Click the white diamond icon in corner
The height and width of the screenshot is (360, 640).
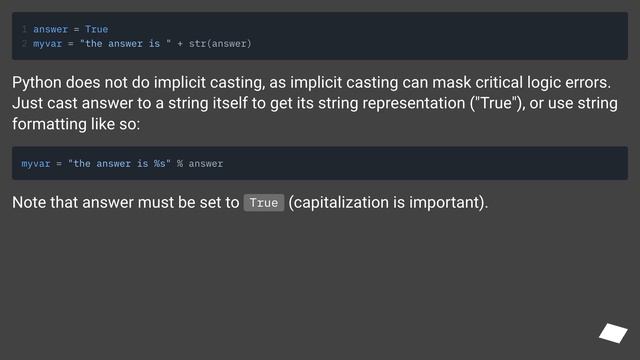tap(613, 333)
